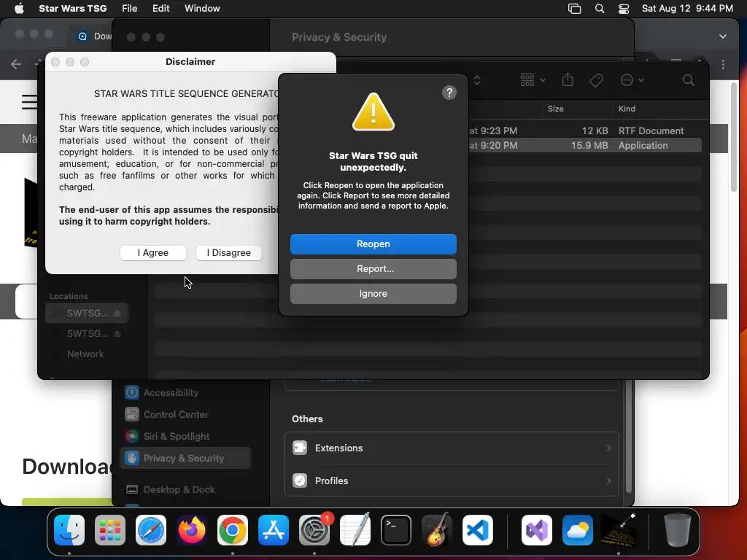Click I Disagree in Disclaimer window
Screen dimensions: 747x560
coord(228,252)
